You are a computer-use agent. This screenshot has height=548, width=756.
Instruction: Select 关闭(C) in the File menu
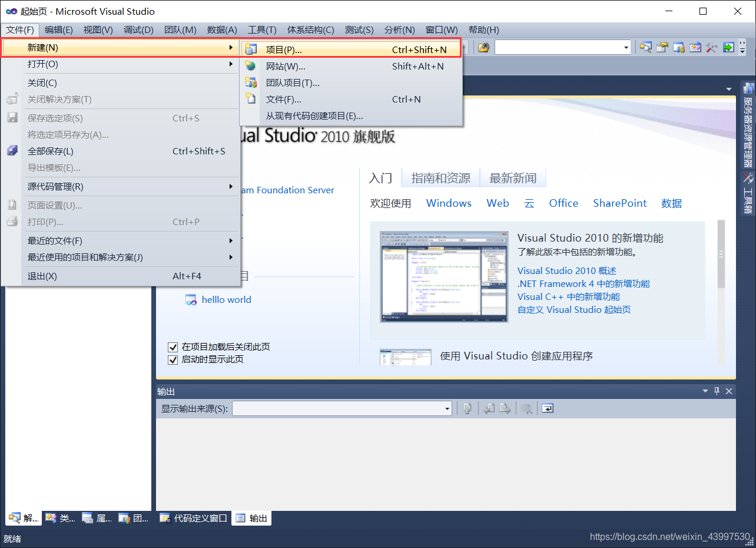(121, 82)
